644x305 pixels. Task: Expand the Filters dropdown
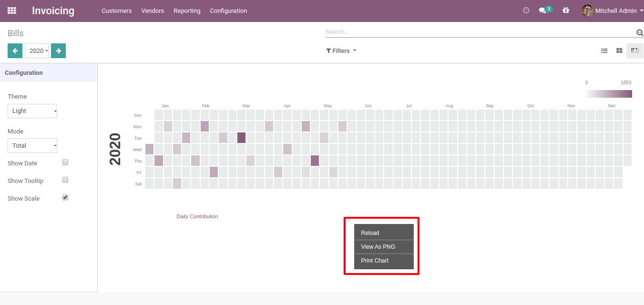pos(341,51)
